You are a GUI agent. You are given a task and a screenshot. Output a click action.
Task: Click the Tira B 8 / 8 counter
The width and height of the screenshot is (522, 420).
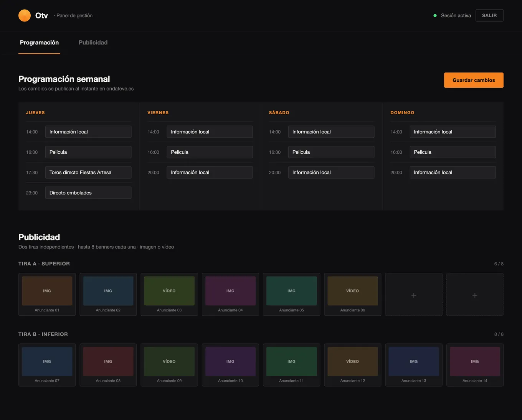499,334
